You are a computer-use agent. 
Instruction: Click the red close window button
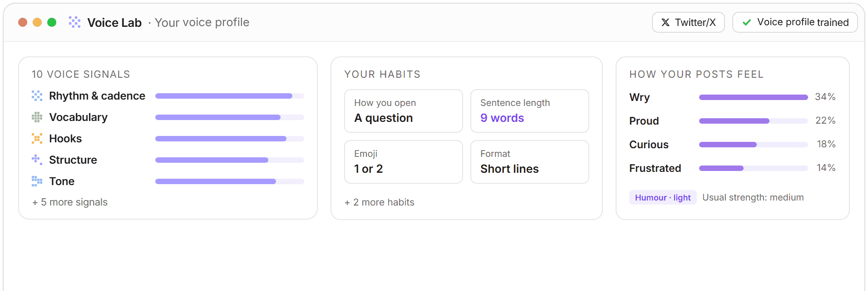(x=23, y=22)
